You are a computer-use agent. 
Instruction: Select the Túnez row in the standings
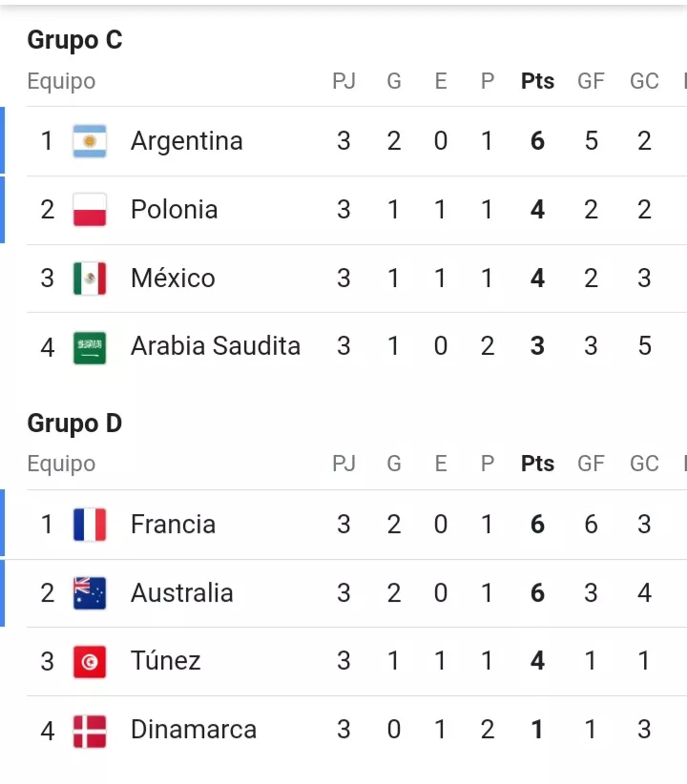point(165,661)
